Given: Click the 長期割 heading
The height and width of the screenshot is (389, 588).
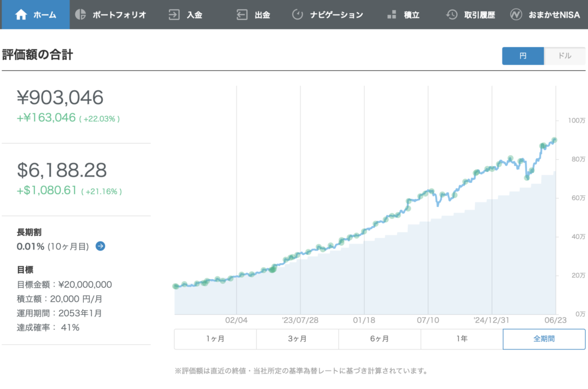Looking at the screenshot, I should (x=29, y=232).
